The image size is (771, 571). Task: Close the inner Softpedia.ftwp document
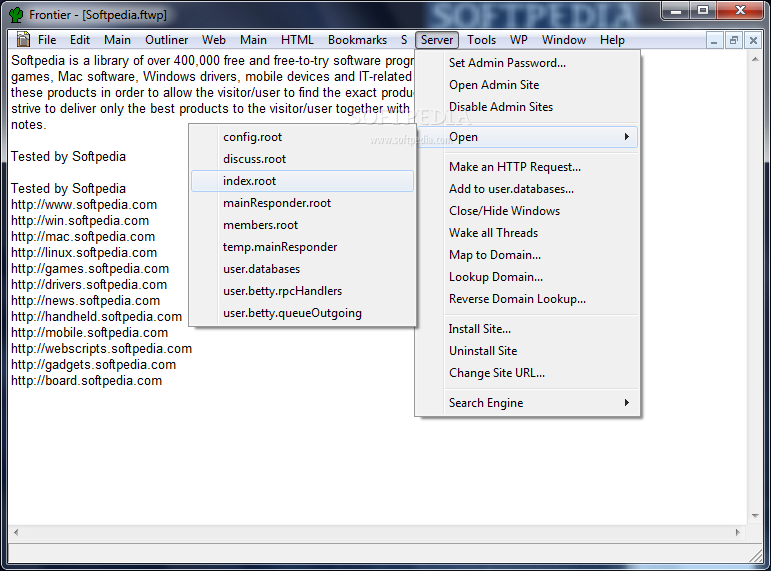(x=753, y=40)
